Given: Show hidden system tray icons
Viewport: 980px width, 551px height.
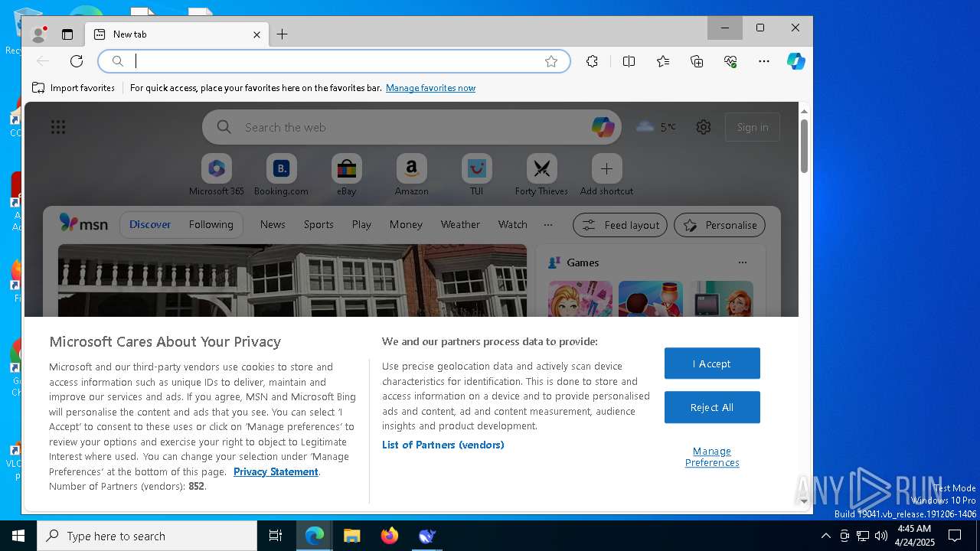Looking at the screenshot, I should 825,536.
